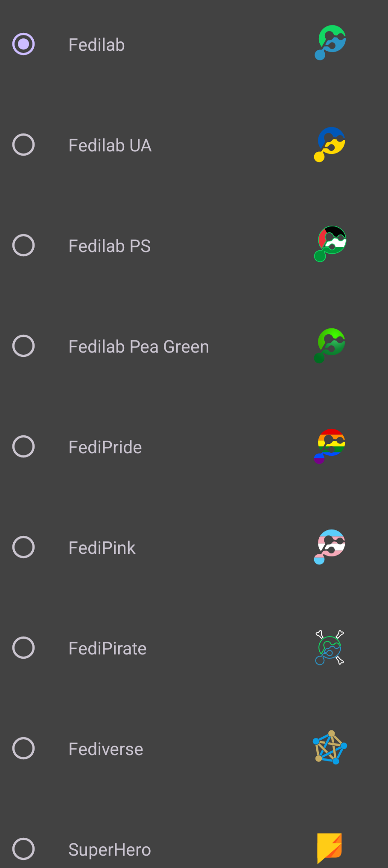Click the Fediverse network pentagon icon
Image resolution: width=388 pixels, height=868 pixels.
tap(330, 748)
